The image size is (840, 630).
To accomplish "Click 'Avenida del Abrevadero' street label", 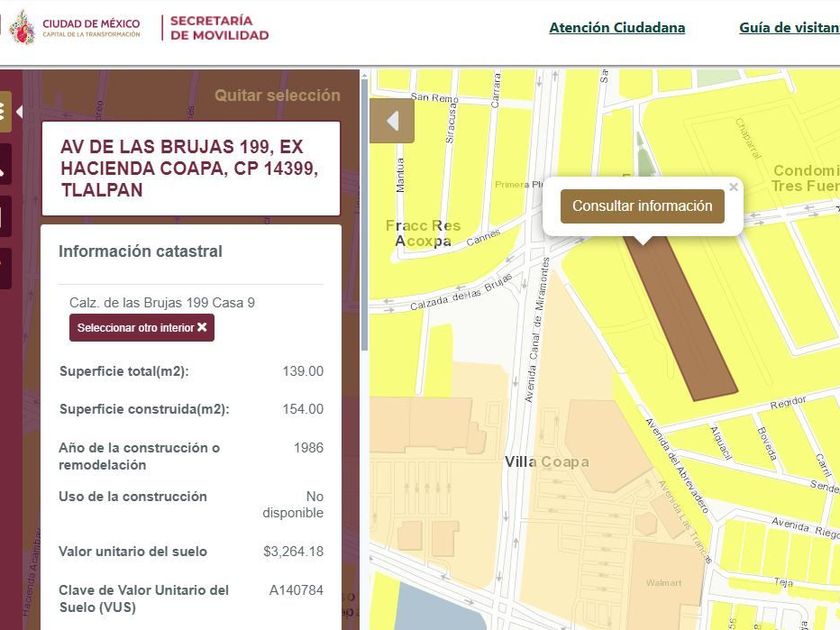I will [677, 466].
